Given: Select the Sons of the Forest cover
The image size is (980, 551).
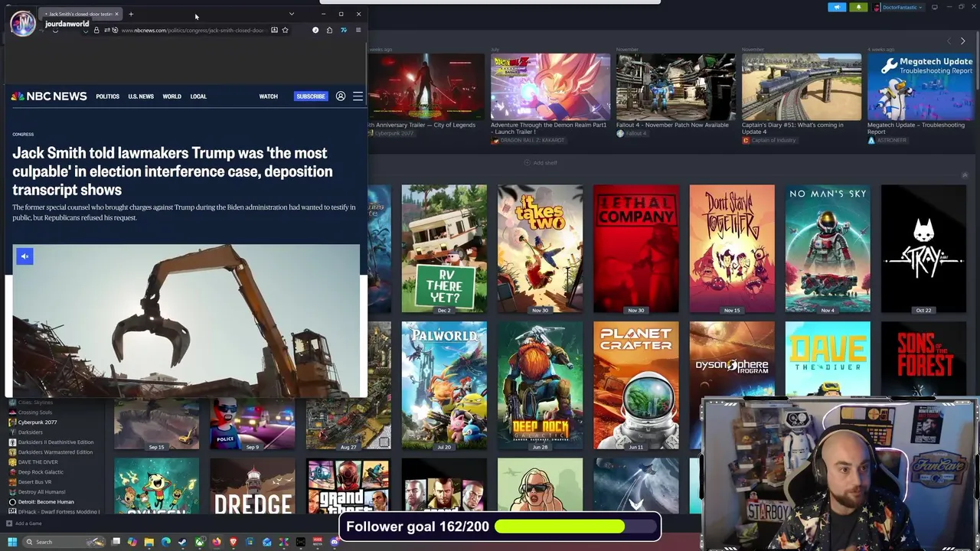Looking at the screenshot, I should pyautogui.click(x=923, y=359).
